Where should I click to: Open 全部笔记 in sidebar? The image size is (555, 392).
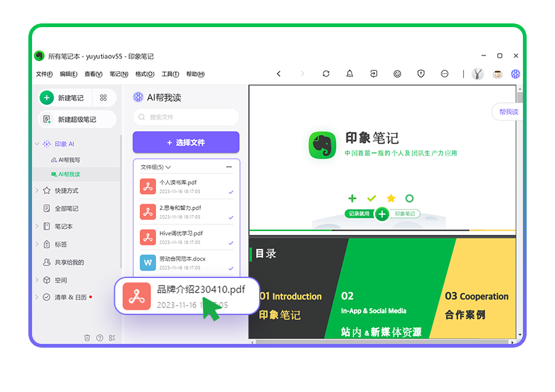point(67,208)
